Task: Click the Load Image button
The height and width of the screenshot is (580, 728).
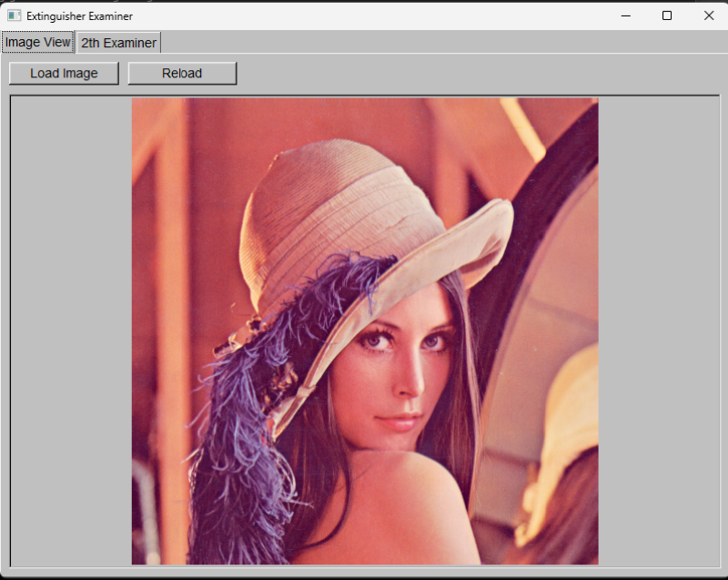Action: (64, 74)
